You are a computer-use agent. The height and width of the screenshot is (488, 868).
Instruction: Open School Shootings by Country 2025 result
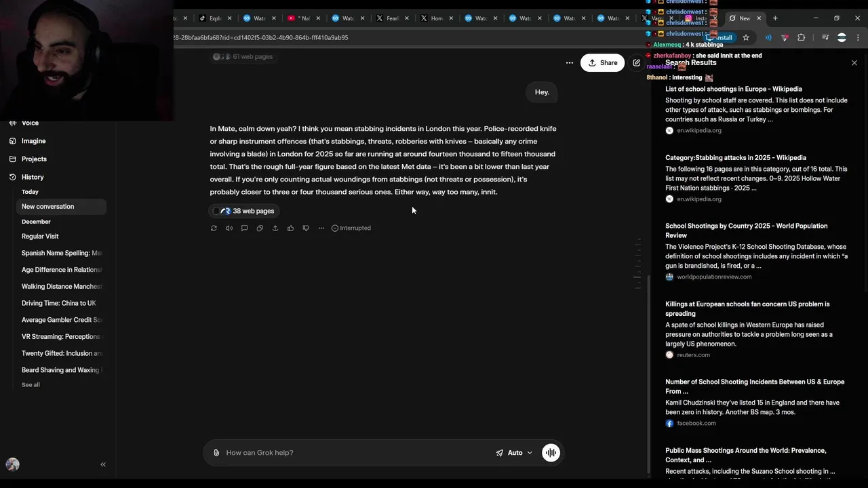tap(746, 230)
